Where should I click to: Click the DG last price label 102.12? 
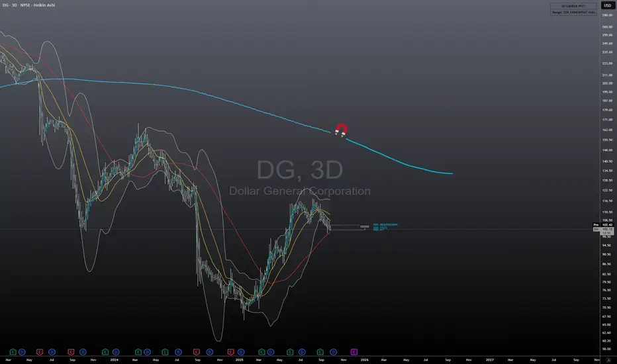click(607, 229)
